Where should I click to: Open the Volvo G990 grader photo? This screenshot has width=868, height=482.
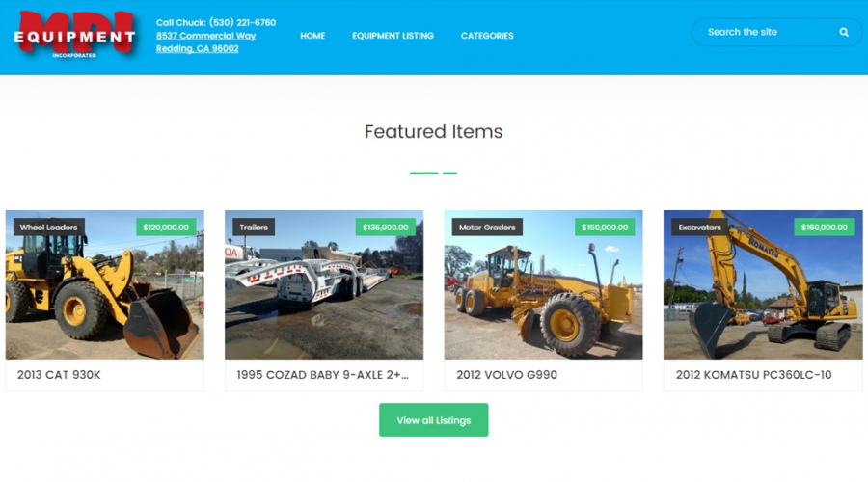[x=543, y=284]
